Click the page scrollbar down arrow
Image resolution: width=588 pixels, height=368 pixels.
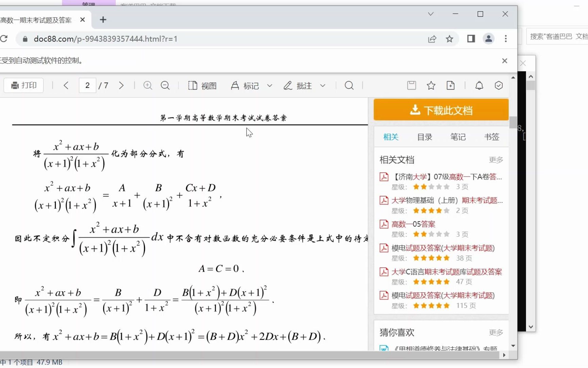[x=513, y=346]
